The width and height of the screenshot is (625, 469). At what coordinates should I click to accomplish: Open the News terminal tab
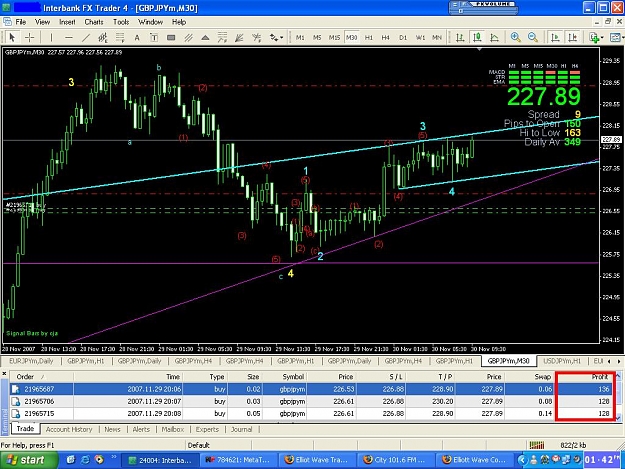click(x=112, y=429)
